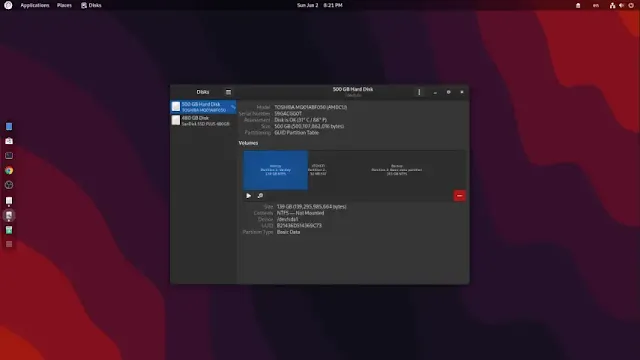Open the 'en' keyboard layout indicator
The image size is (640, 360).
tap(596, 5)
